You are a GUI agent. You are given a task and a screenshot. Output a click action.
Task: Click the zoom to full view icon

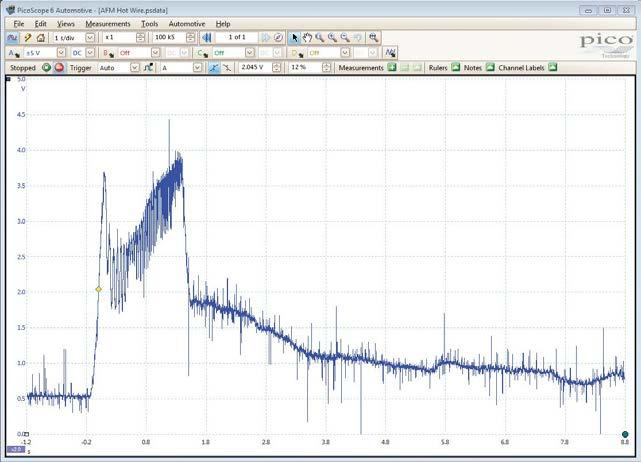(x=373, y=38)
